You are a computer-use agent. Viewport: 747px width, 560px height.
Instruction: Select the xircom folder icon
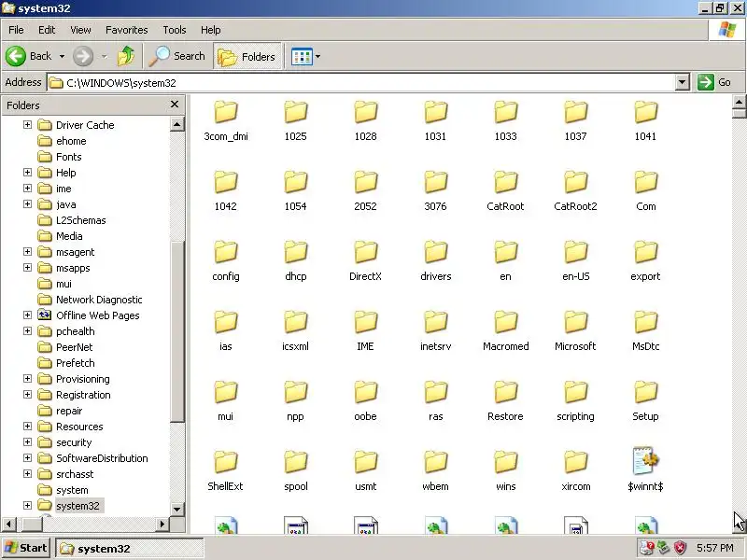(575, 462)
